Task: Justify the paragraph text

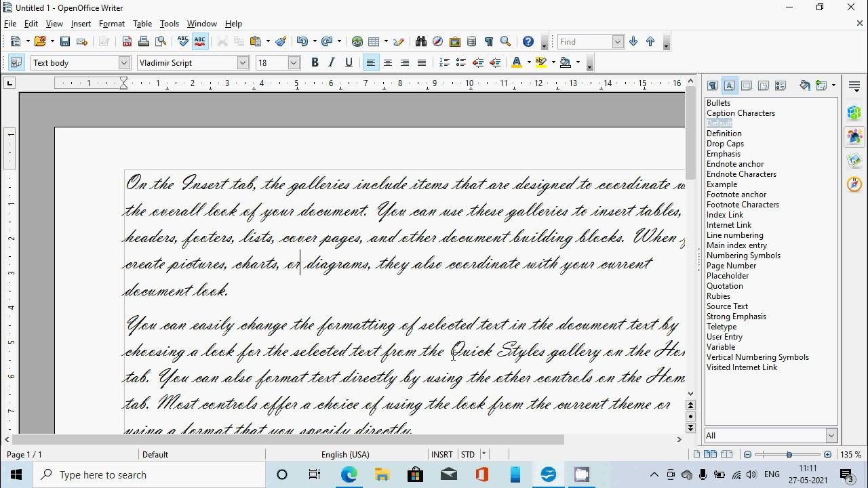Action: click(x=422, y=62)
